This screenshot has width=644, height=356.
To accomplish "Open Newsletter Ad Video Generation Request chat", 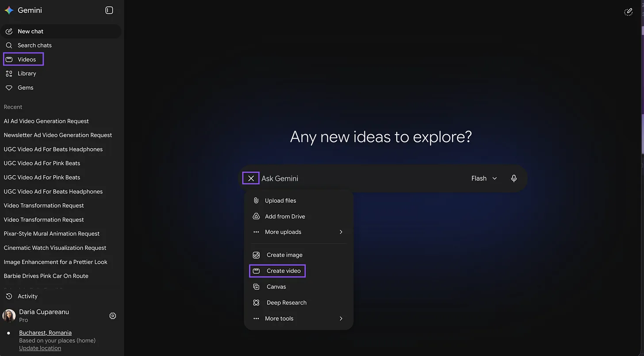I will pos(58,135).
